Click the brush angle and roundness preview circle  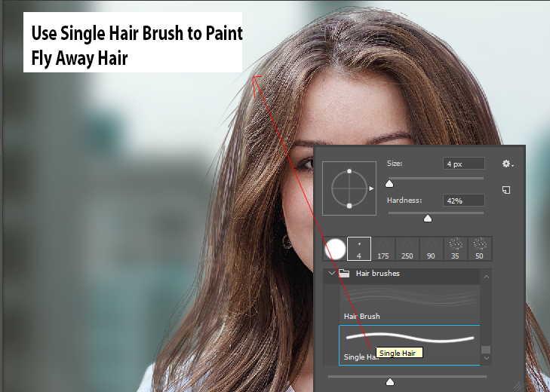349,188
